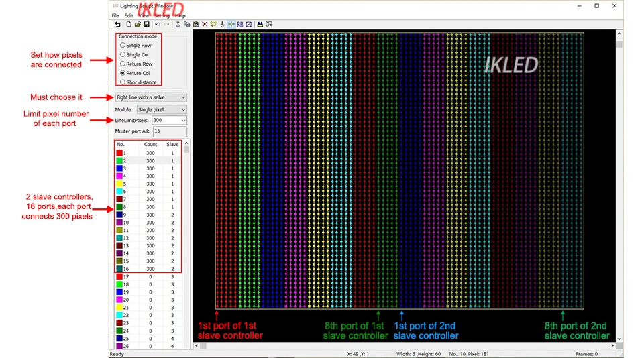Click the red X delete icon
This screenshot has width=644, height=358.
pyautogui.click(x=205, y=25)
